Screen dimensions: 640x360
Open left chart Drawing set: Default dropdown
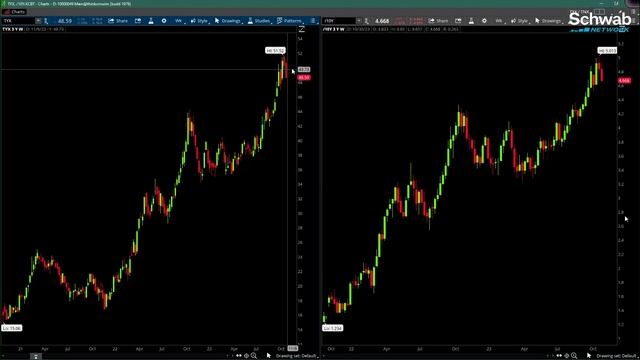pos(297,356)
